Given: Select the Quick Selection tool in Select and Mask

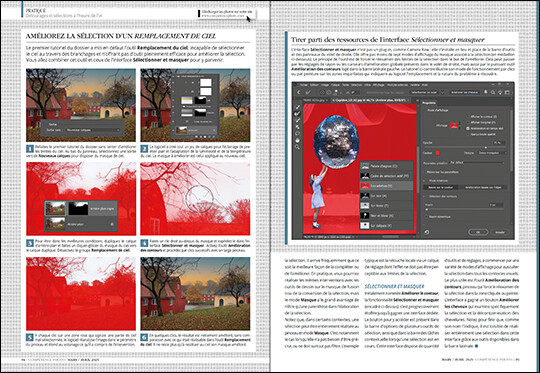Looking at the screenshot, I should [x=298, y=107].
